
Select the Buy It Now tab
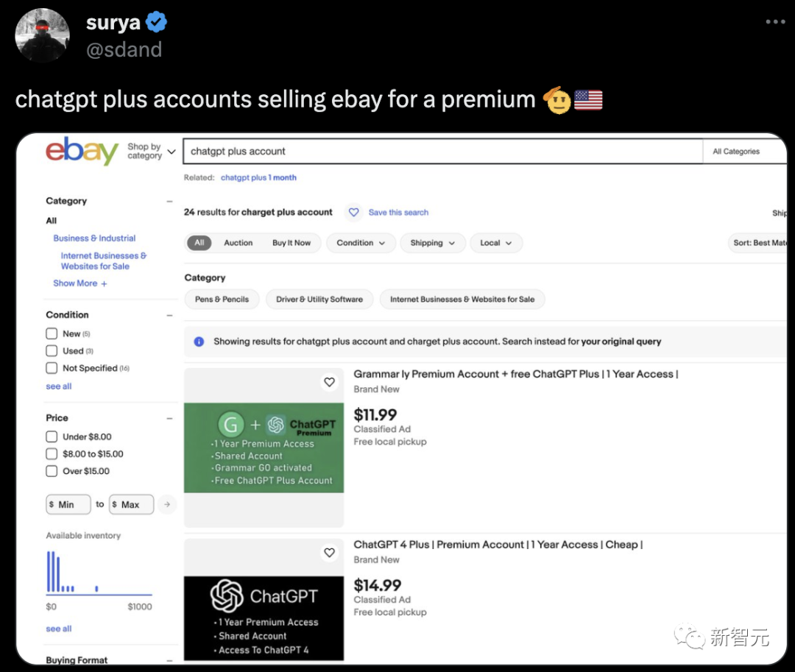click(291, 243)
